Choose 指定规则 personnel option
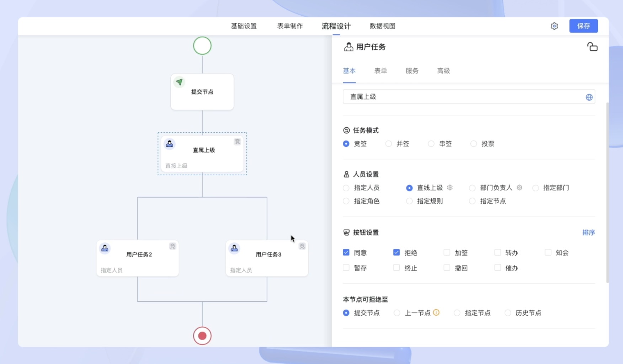Screen dimensions: 623x364 point(409,201)
